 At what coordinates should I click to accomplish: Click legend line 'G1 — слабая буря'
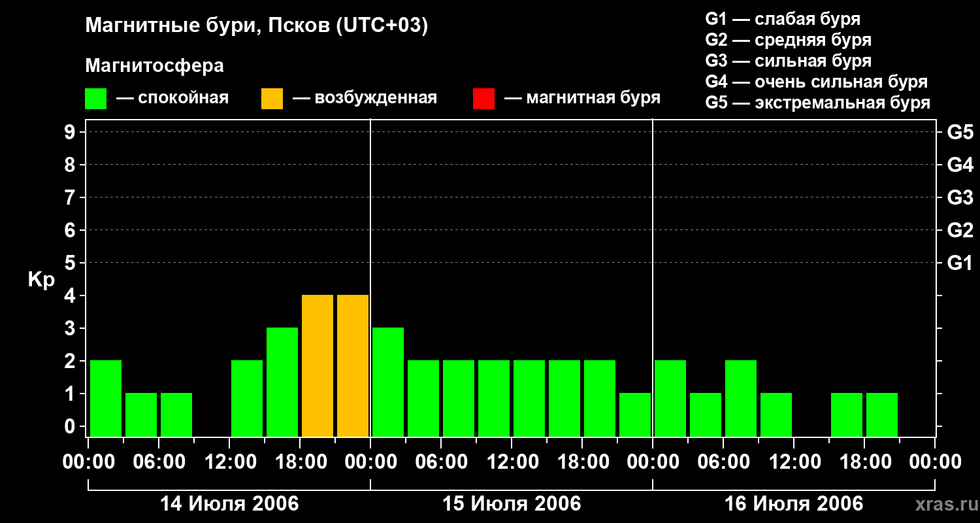point(783,19)
